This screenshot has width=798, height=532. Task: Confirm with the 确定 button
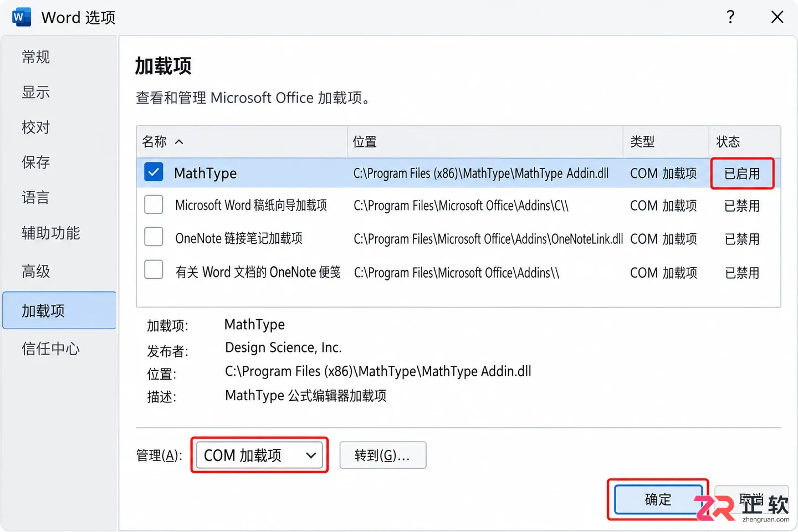point(658,500)
